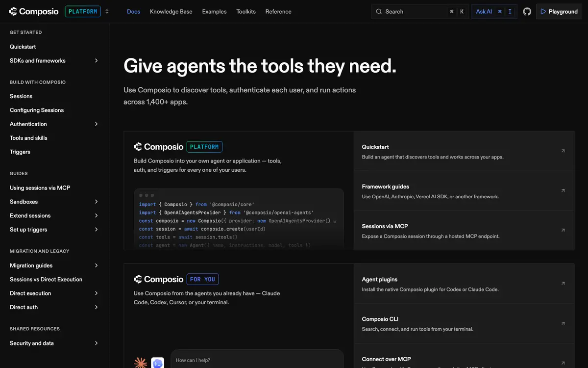Open the Knowledge Base tab
This screenshot has width=588, height=368.
pyautogui.click(x=171, y=11)
